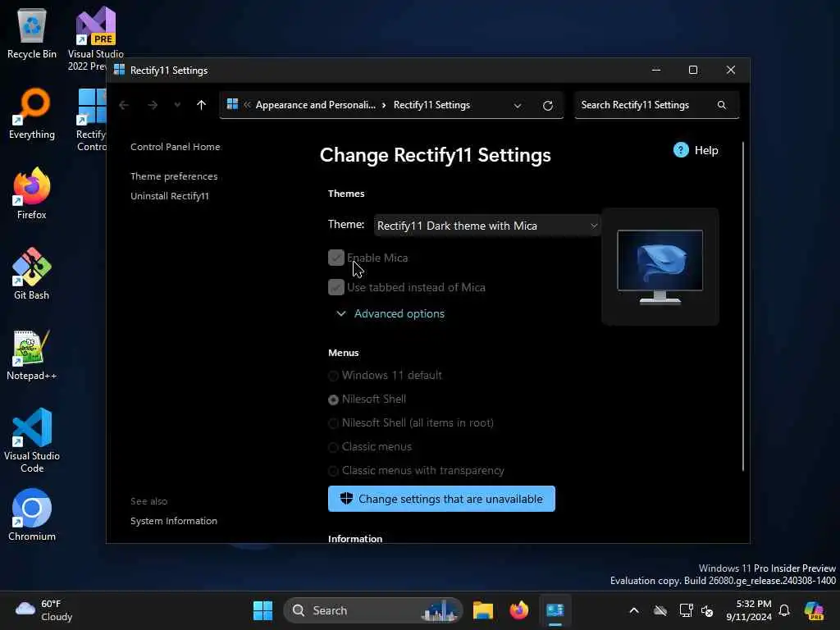Open the Git Bash desktop shortcut
Viewport: 840px width, 630px height.
click(x=32, y=274)
